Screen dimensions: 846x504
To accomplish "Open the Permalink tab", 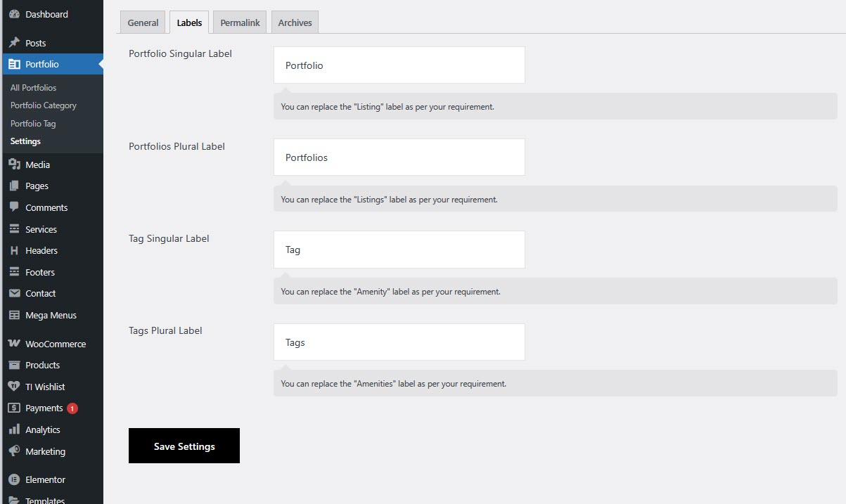I will pos(240,22).
